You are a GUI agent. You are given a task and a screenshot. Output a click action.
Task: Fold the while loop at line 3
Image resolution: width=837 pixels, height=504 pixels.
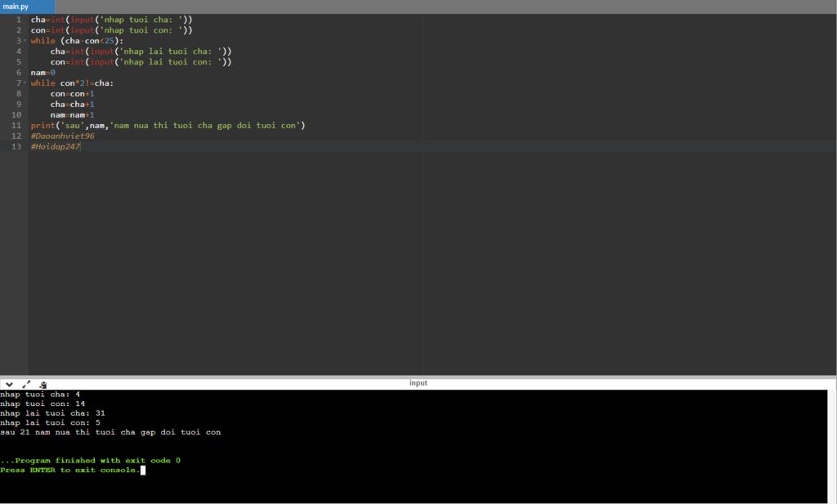pyautogui.click(x=25, y=41)
